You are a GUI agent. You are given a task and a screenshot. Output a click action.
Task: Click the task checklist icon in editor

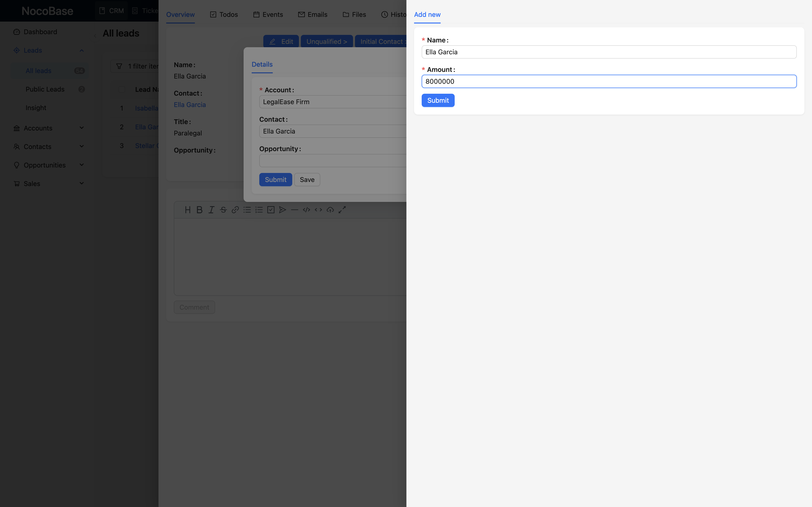[271, 210]
